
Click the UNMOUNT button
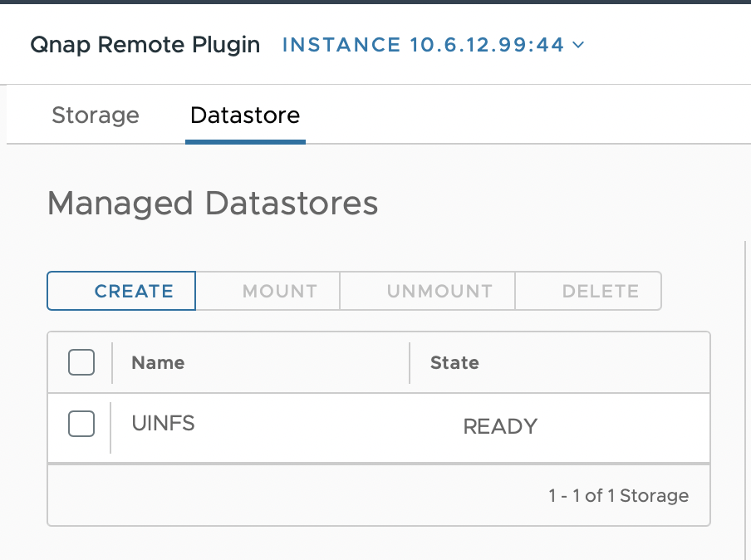tap(439, 291)
